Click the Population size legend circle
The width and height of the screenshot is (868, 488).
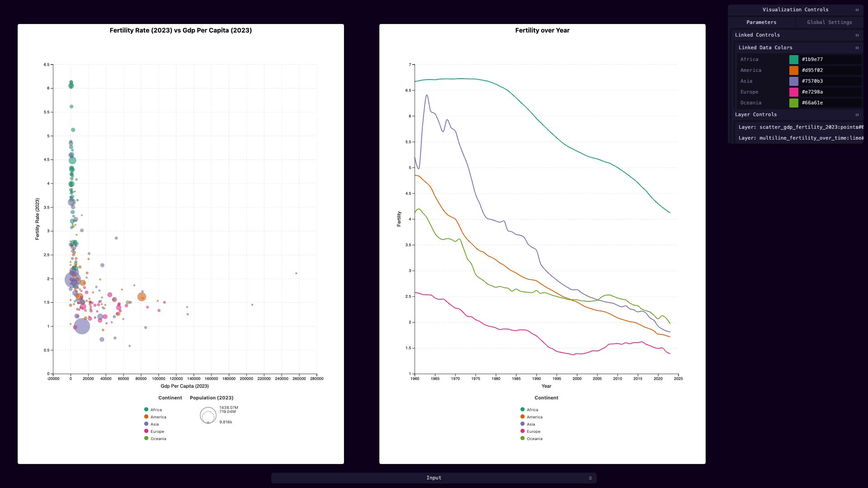208,415
